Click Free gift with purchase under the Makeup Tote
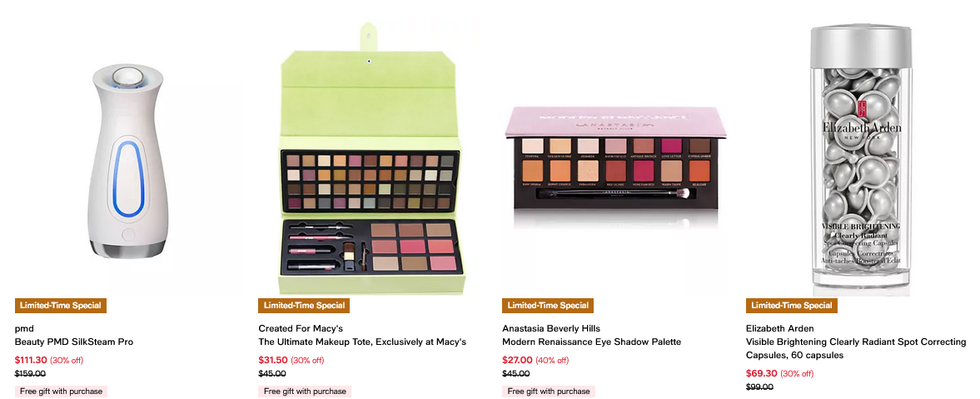 coord(305,392)
